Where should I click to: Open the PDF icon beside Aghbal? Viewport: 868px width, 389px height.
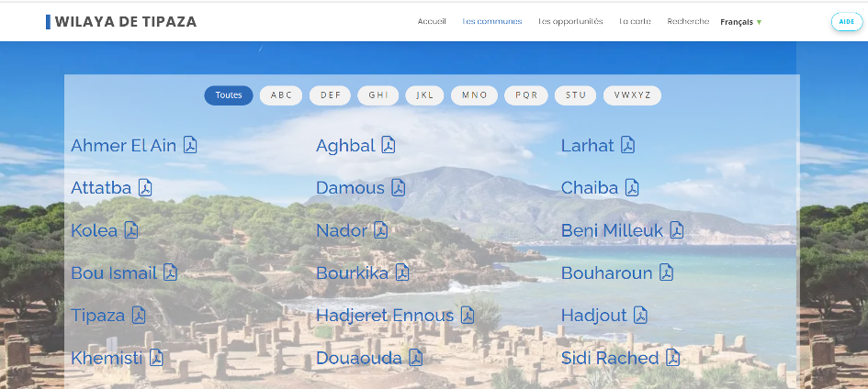tap(389, 145)
